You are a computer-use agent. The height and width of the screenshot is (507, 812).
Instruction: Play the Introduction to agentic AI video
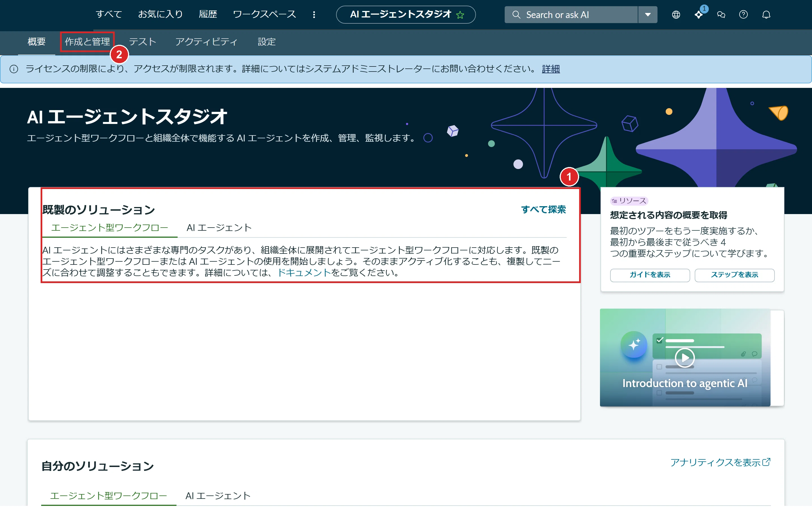pyautogui.click(x=685, y=358)
